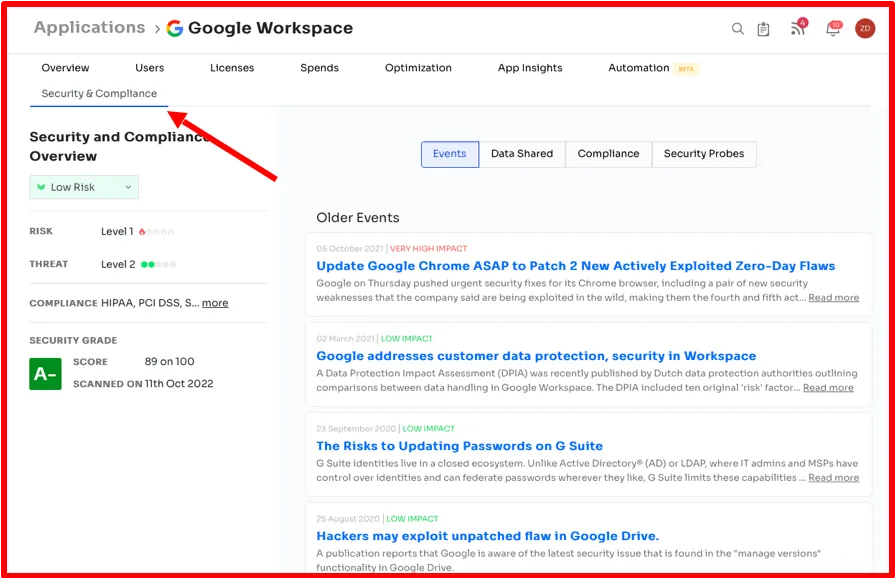Open the Spends tab

(319, 68)
